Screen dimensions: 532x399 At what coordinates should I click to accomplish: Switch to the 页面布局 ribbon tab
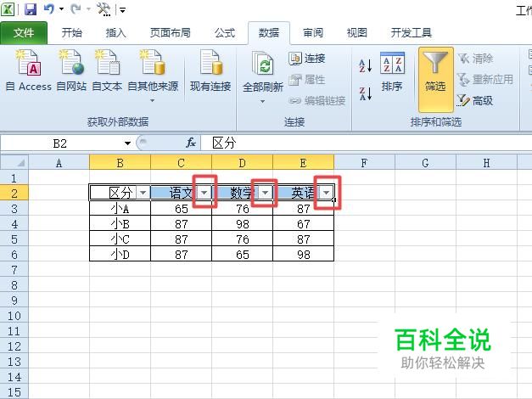click(171, 33)
